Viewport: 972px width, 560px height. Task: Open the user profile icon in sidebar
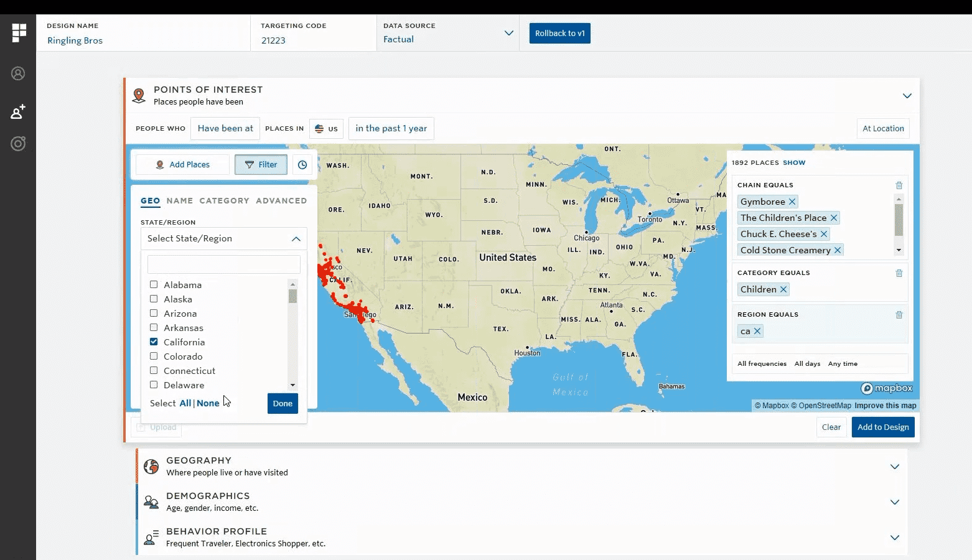coord(18,73)
